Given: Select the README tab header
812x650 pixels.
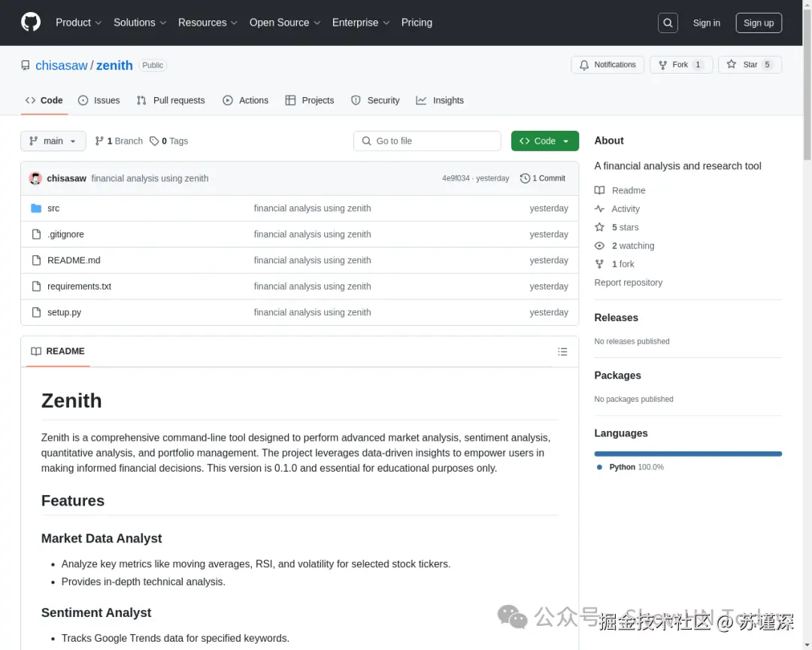Looking at the screenshot, I should point(58,351).
